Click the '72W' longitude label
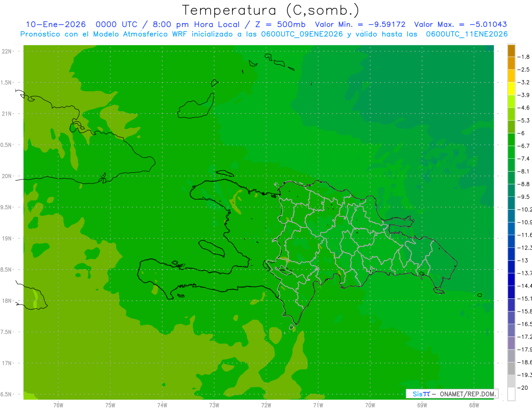Image resolution: width=532 pixels, height=411 pixels. point(266,405)
